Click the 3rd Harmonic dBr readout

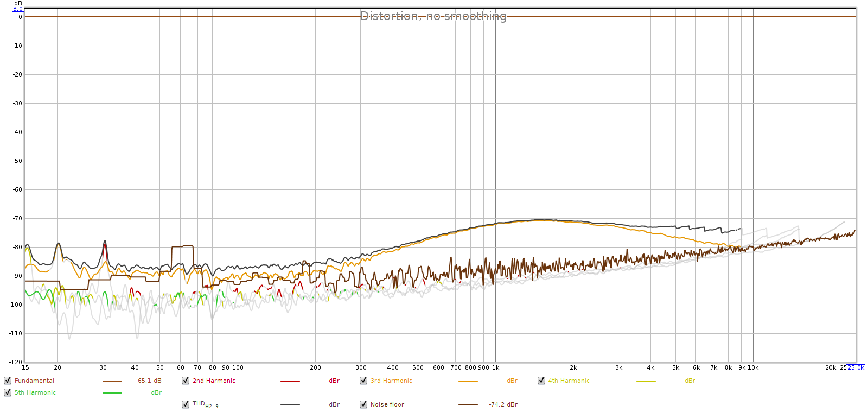point(512,381)
